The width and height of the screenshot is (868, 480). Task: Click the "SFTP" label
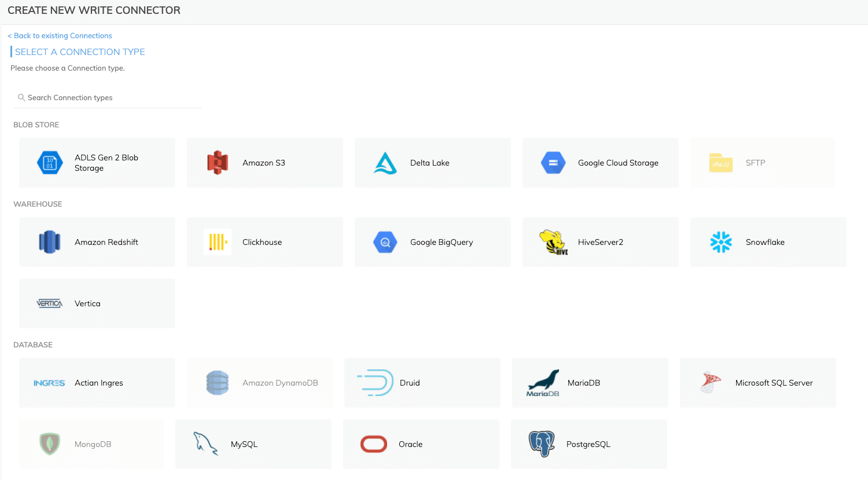click(756, 163)
